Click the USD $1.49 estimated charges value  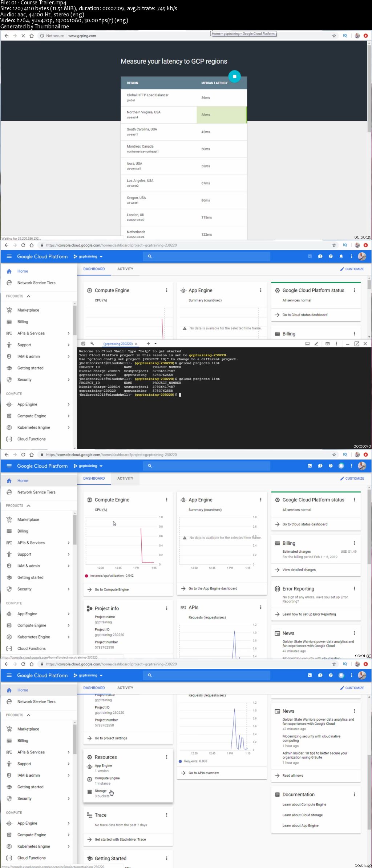[348, 552]
